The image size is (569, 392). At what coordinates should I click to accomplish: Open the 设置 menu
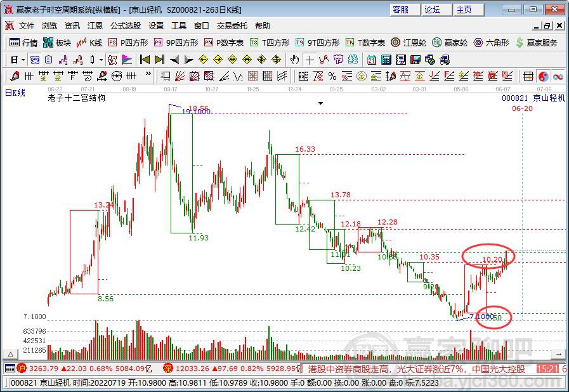point(156,26)
